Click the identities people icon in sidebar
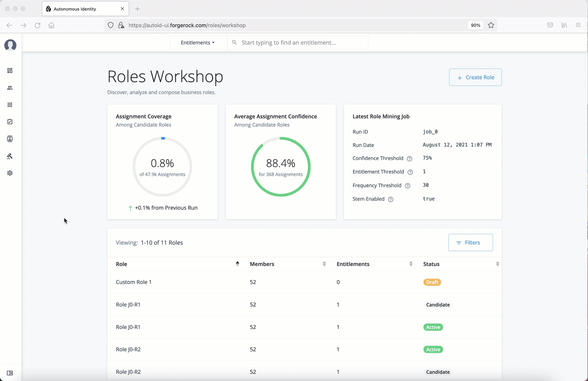Viewport: 588px width, 381px height. pyautogui.click(x=10, y=88)
